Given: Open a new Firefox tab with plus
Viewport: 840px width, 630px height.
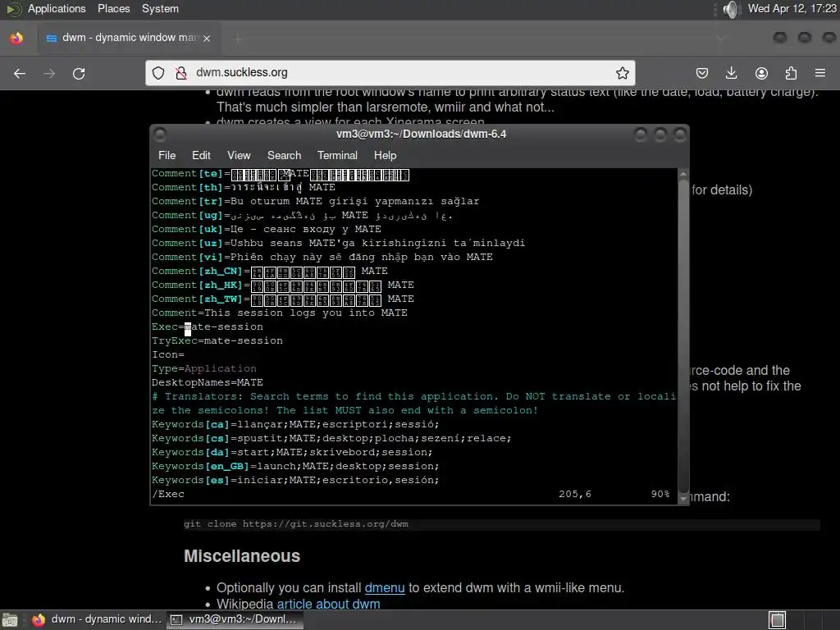Looking at the screenshot, I should tap(238, 38).
